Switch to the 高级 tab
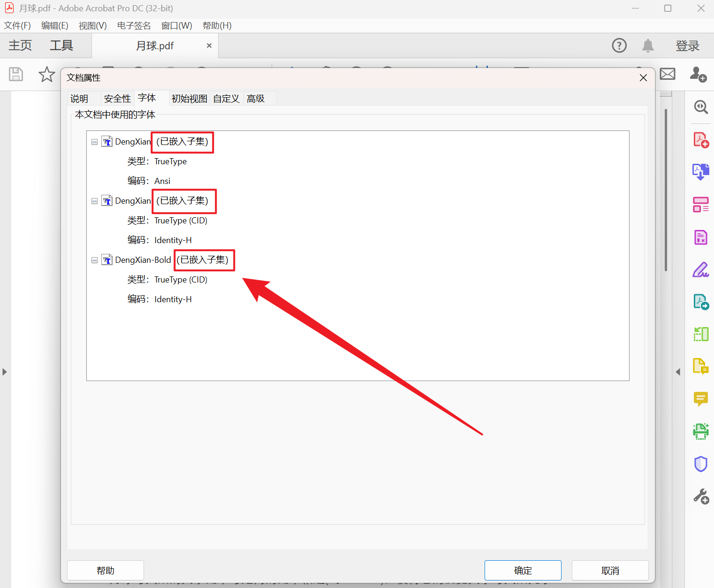This screenshot has width=714, height=588. pos(256,99)
